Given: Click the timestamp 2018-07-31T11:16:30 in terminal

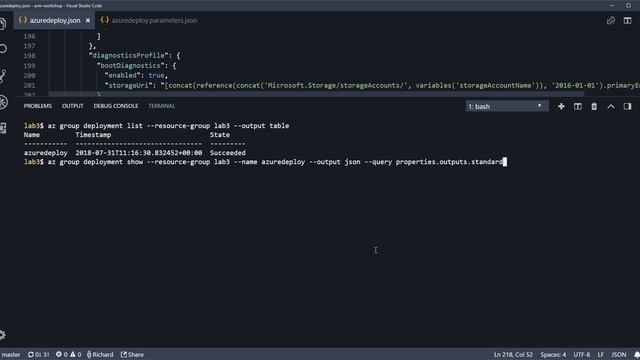Looking at the screenshot, I should pos(139,153).
